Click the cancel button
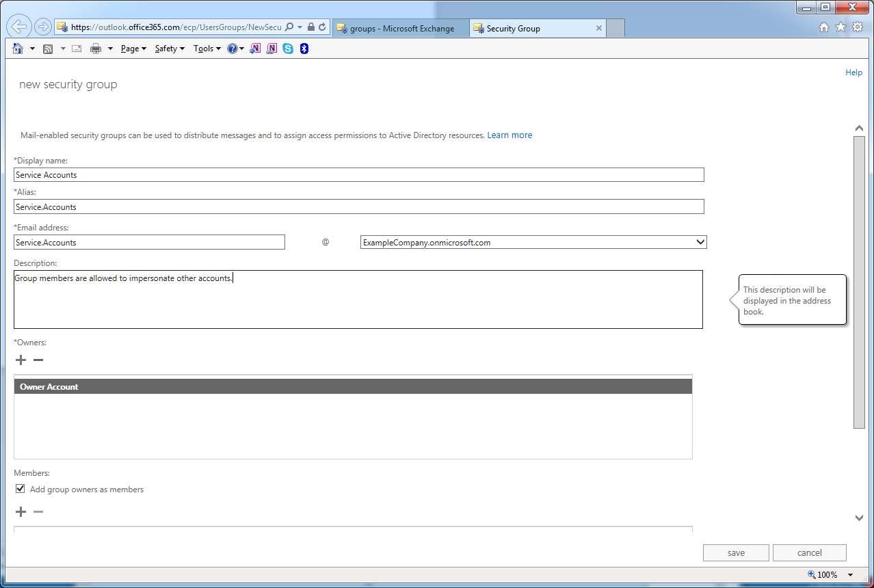 (809, 552)
